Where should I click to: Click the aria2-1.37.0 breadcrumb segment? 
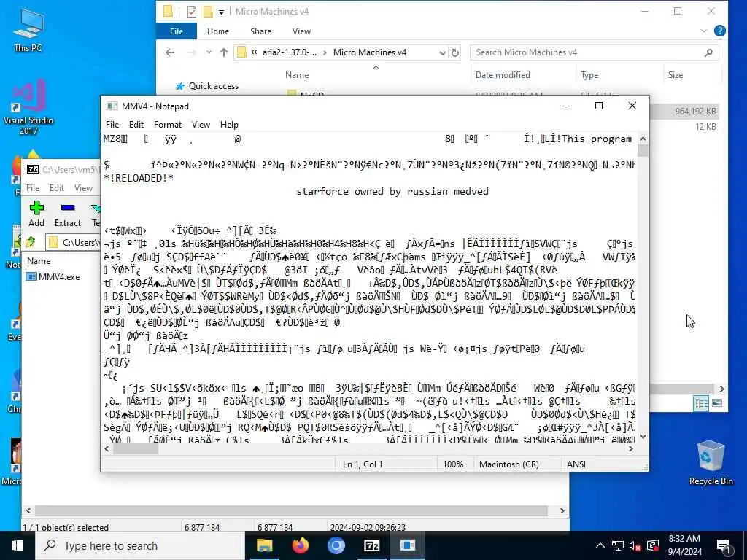coord(289,52)
